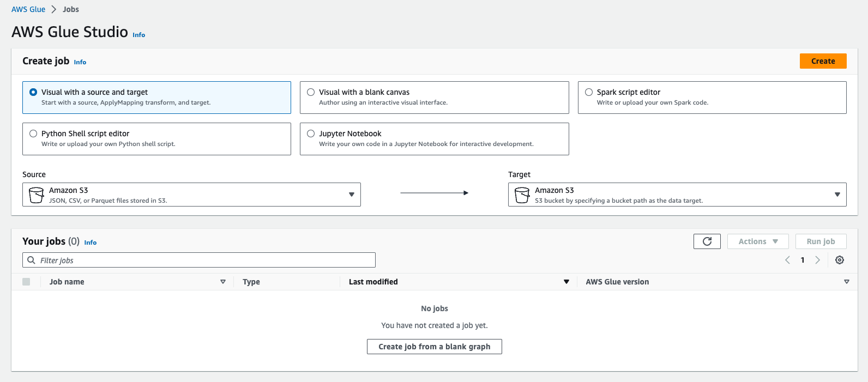Choose the Jupyter Notebook option

434,139
